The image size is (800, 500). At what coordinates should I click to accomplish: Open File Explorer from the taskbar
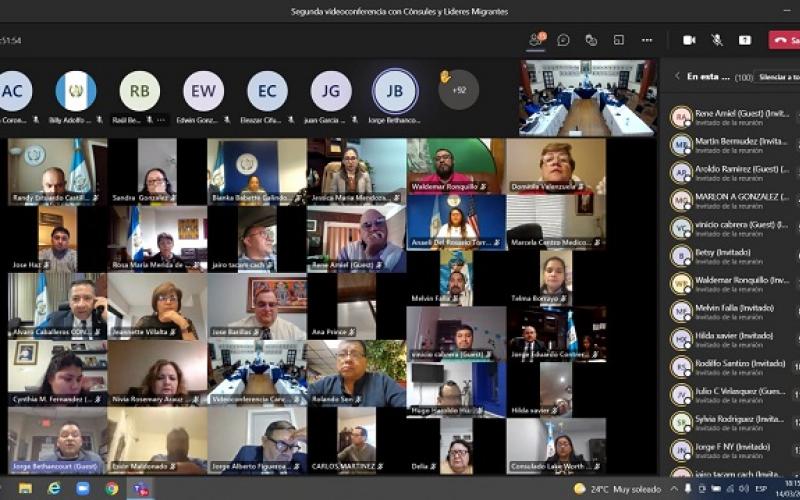pyautogui.click(x=25, y=488)
